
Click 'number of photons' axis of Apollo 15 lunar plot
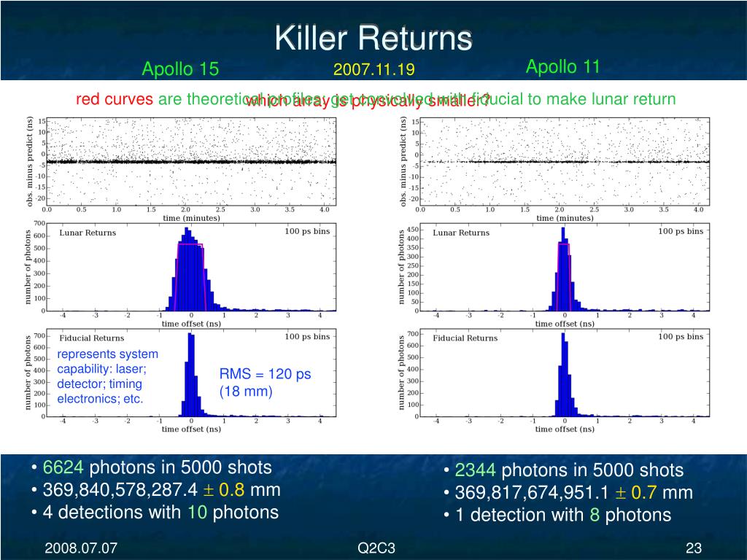click(x=27, y=267)
